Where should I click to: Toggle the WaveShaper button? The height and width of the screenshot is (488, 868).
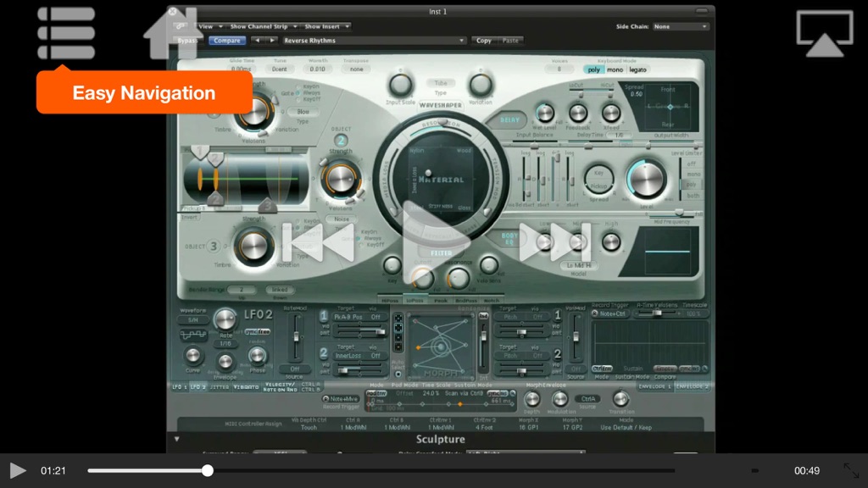pyautogui.click(x=441, y=104)
